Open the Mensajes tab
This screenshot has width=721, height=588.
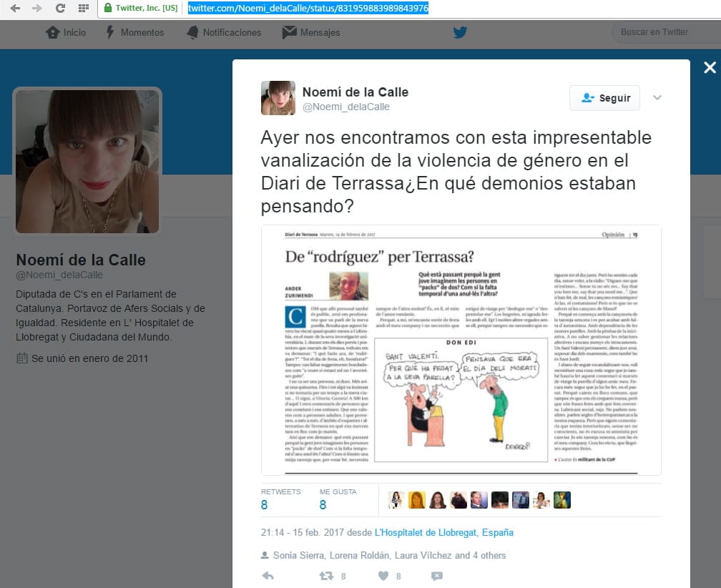(x=311, y=32)
